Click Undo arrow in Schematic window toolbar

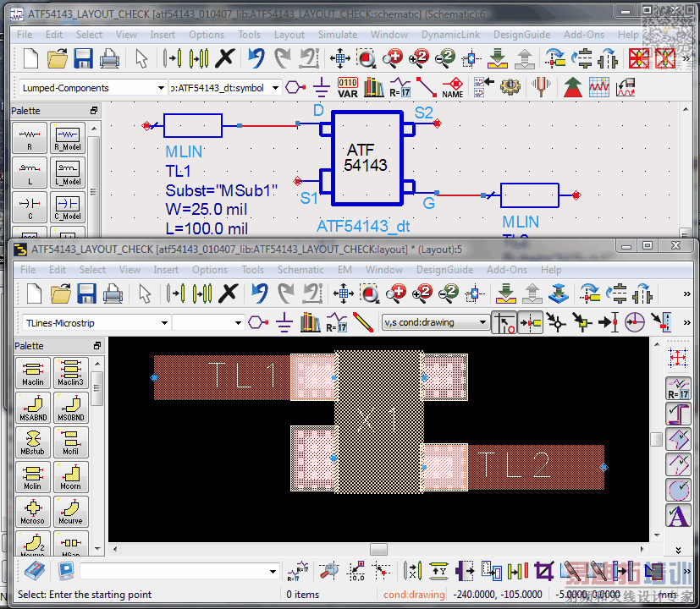coord(256,58)
